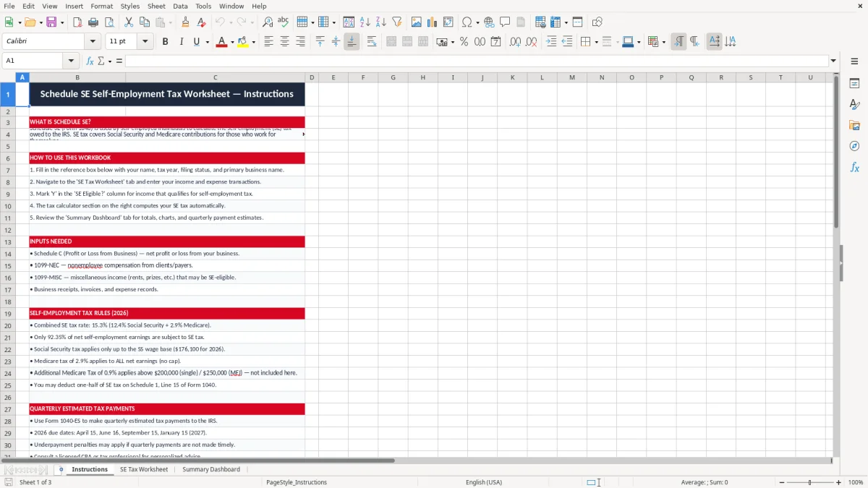
Task: Open the Data menu
Action: [180, 6]
